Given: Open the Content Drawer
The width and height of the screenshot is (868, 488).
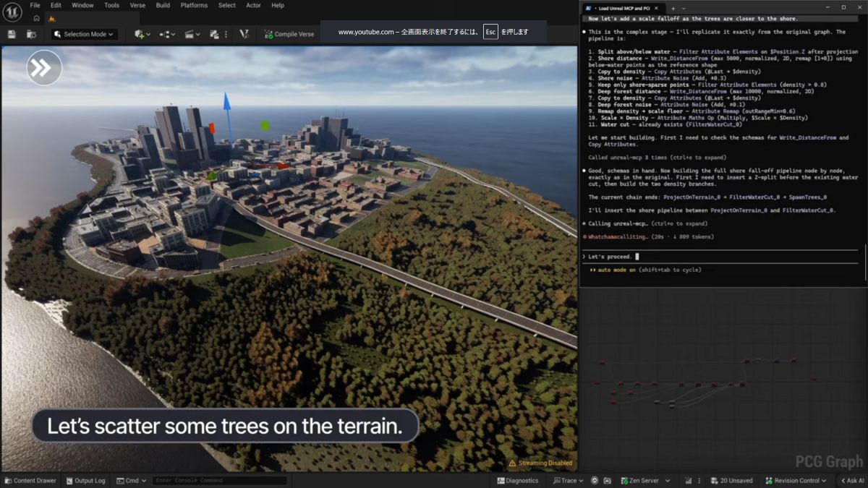Looking at the screenshot, I should click(30, 481).
